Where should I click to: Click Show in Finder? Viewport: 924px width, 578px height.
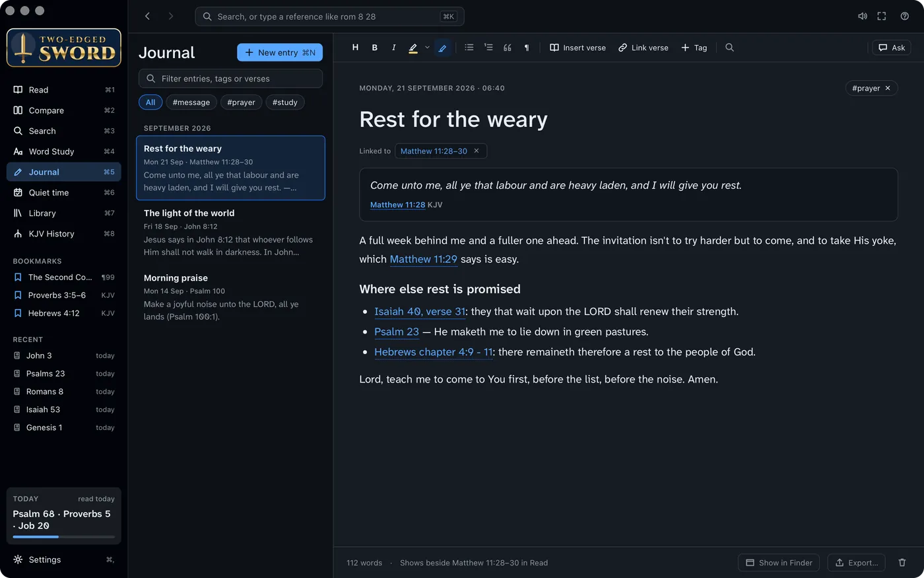[779, 563]
